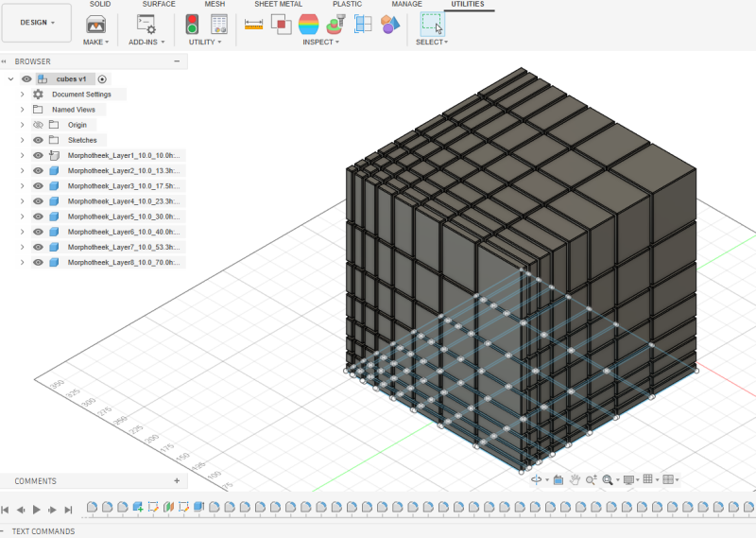Switch to the MANAGE tab

(x=406, y=4)
